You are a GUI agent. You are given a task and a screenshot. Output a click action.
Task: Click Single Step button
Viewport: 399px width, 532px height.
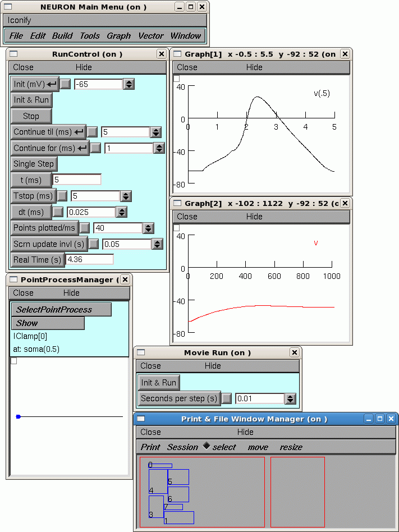34,164
